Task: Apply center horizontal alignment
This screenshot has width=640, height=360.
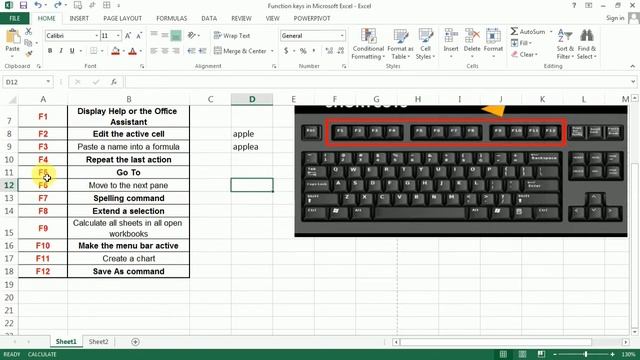Action: point(164,51)
